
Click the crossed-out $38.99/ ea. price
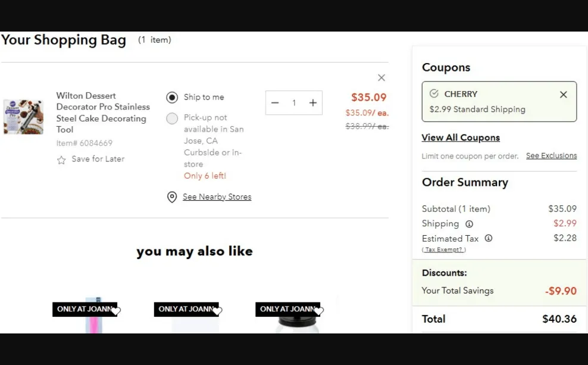[x=367, y=126]
